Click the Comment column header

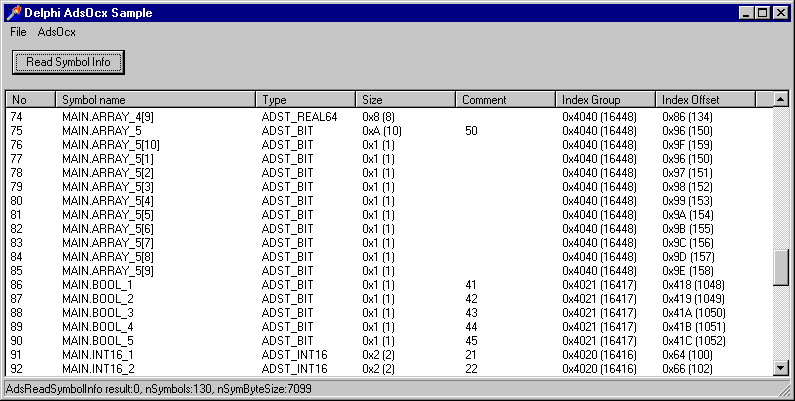[505, 100]
